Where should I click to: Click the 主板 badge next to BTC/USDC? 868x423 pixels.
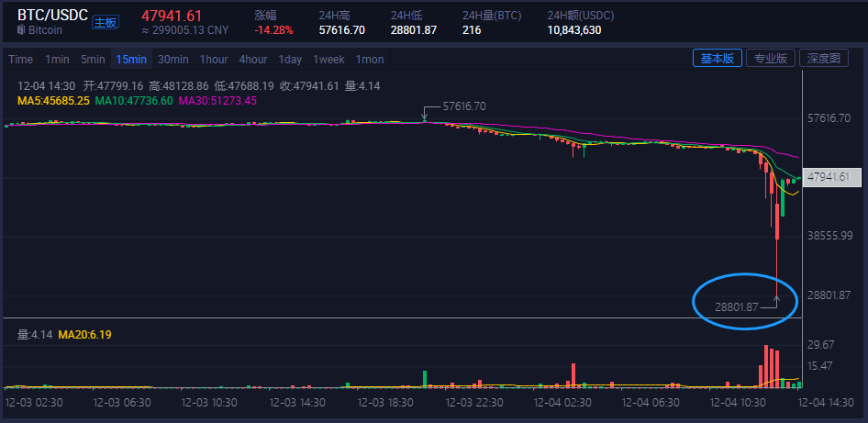105,22
